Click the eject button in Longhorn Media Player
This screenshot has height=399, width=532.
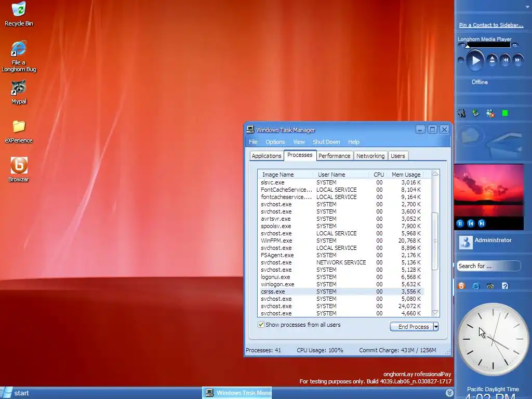click(x=492, y=60)
